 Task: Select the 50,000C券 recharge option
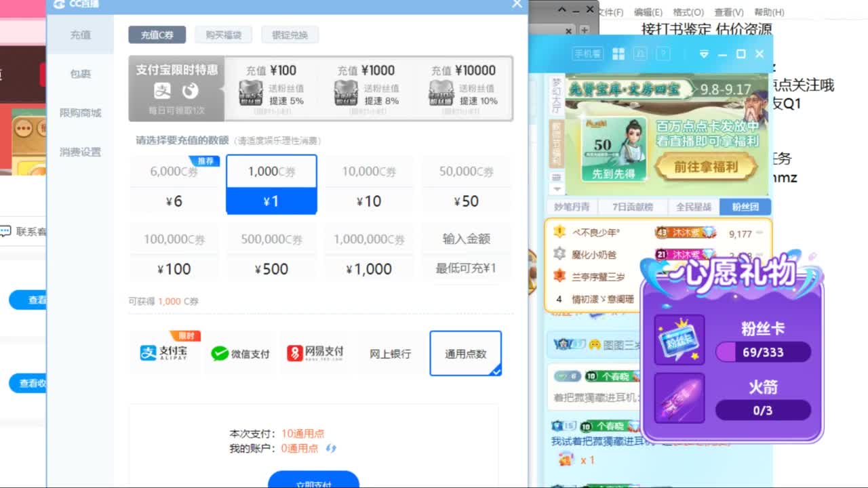(x=467, y=184)
